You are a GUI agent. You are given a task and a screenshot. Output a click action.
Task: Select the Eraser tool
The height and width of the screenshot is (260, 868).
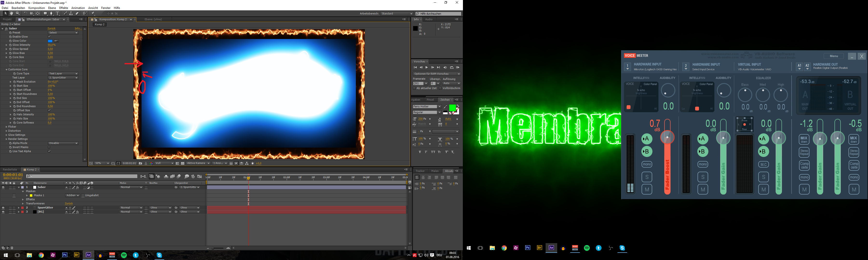[77, 13]
